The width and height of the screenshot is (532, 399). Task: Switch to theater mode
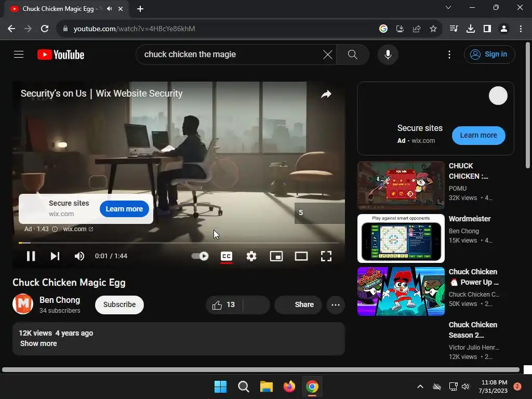click(x=301, y=256)
